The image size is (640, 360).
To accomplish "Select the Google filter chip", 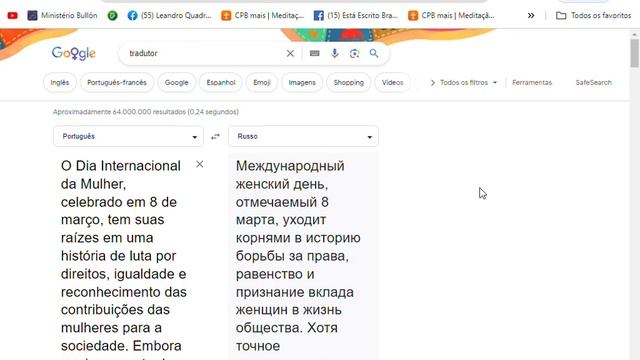I will coord(176,82).
